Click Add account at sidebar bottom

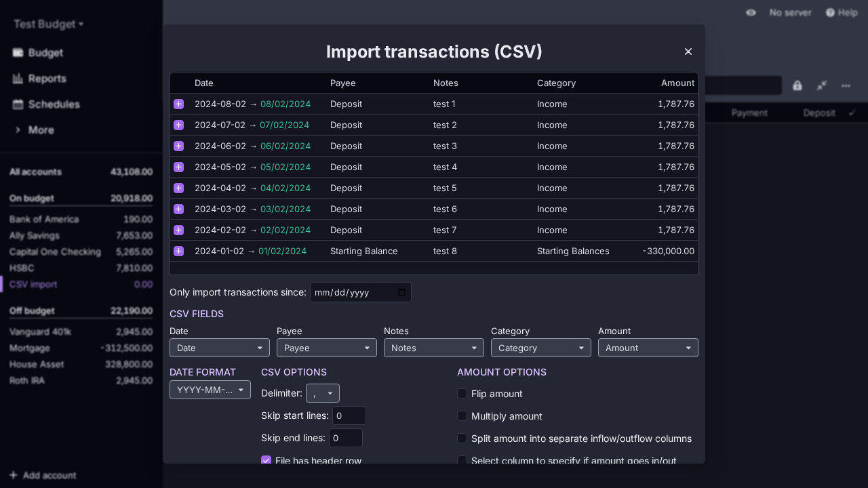click(x=43, y=475)
